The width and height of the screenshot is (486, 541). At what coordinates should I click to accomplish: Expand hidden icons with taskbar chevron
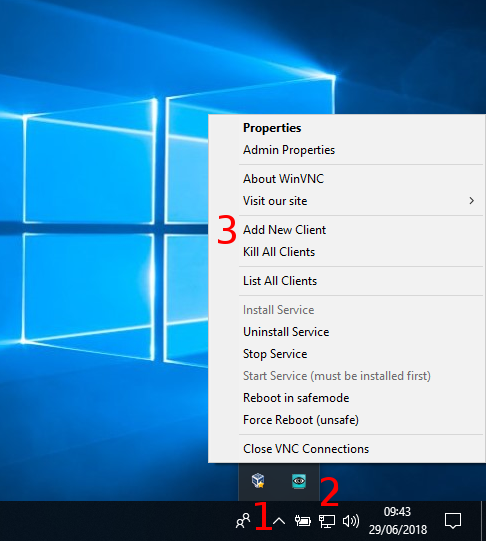(279, 521)
